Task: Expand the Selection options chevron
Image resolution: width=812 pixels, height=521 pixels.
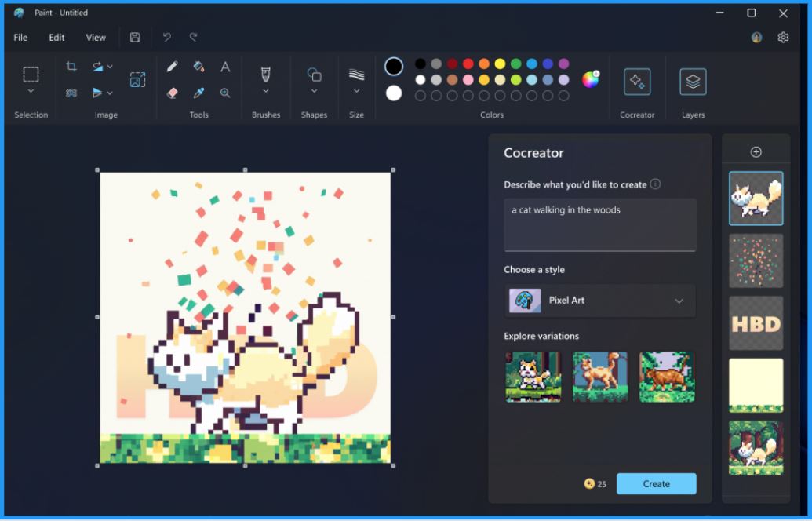Action: click(x=31, y=91)
